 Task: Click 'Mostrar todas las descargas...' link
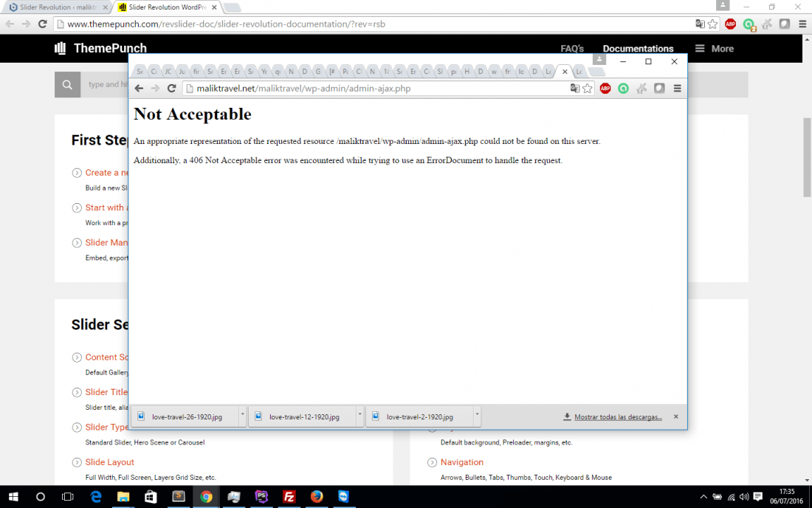click(x=618, y=417)
